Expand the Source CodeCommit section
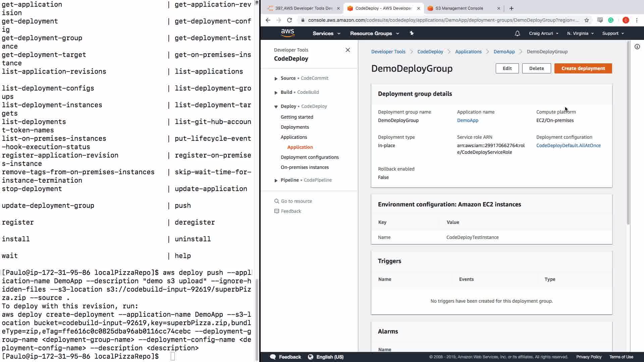 pyautogui.click(x=276, y=78)
